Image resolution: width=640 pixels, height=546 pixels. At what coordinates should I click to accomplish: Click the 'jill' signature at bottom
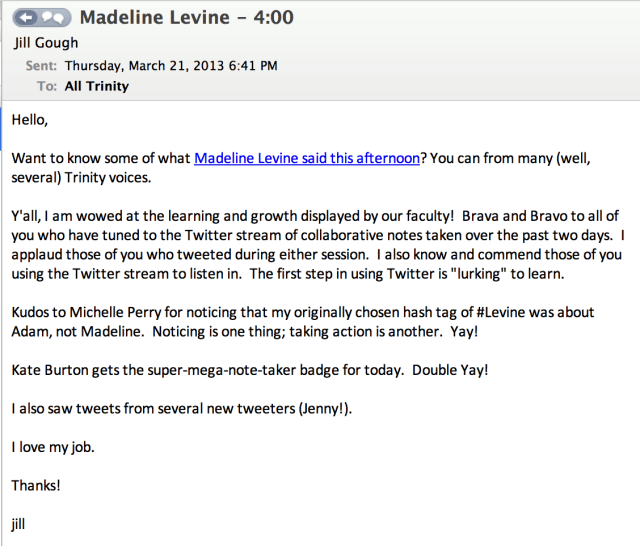[19, 523]
